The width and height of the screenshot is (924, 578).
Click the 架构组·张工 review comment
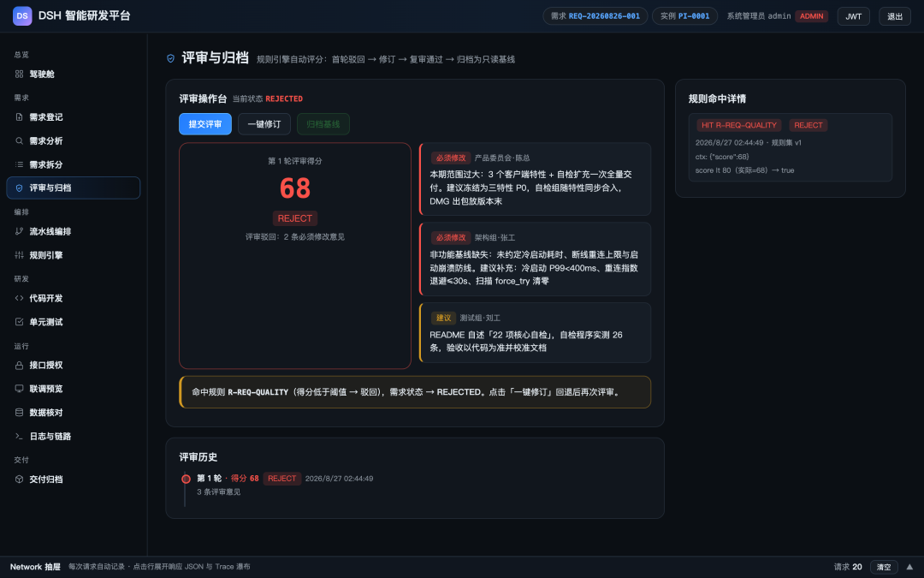point(535,259)
